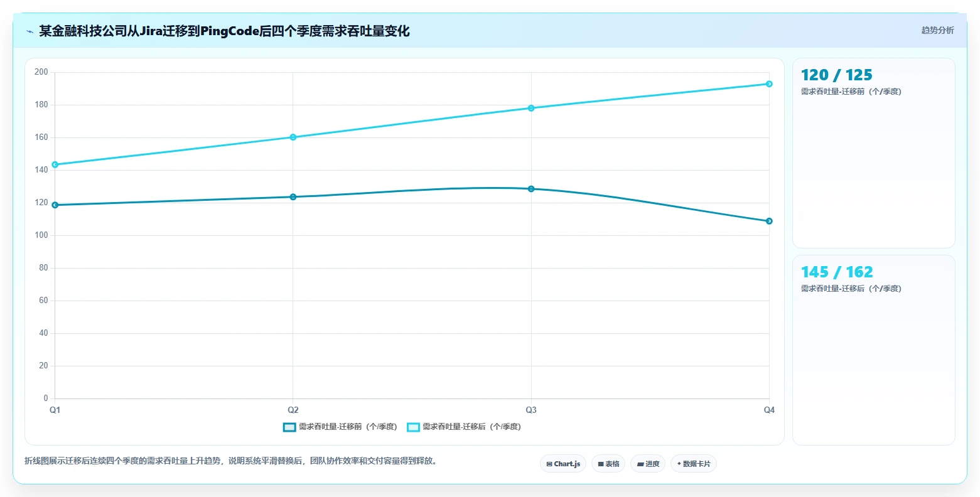
Task: Click the Q1 x-axis label
Action: [x=55, y=410]
